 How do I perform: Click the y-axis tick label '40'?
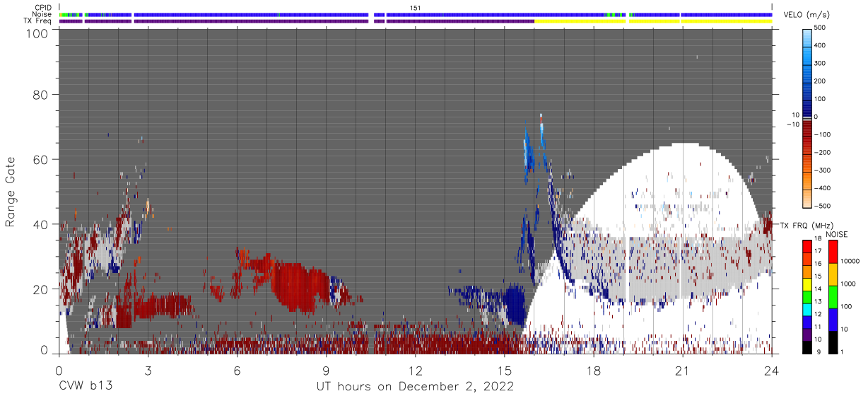tap(42, 224)
